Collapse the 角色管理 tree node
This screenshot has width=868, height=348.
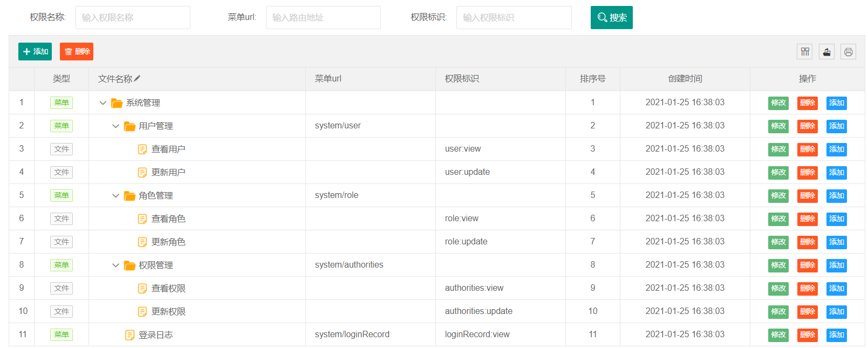pos(115,196)
